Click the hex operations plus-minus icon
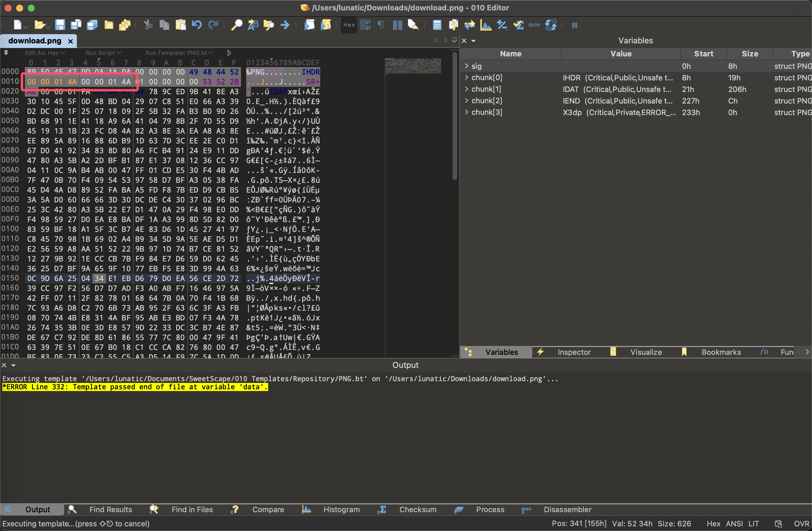The width and height of the screenshot is (812, 531). pyautogui.click(x=502, y=25)
